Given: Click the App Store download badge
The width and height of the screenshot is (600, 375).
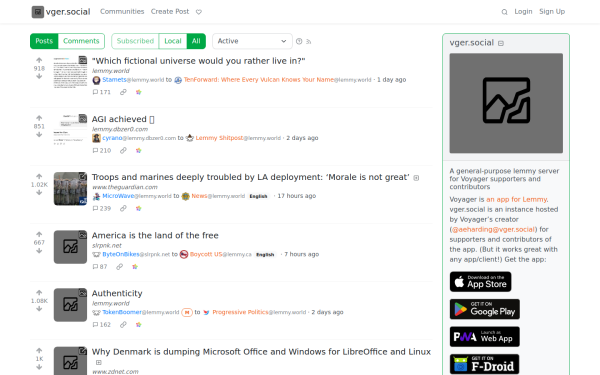Looking at the screenshot, I should tap(480, 282).
